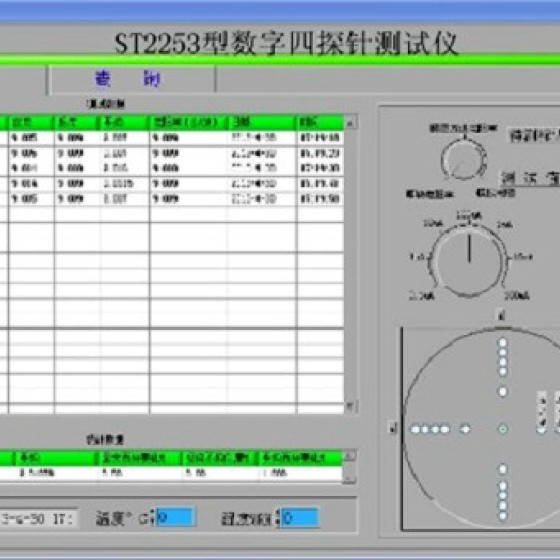Click the last column header of the upper table

(320, 123)
